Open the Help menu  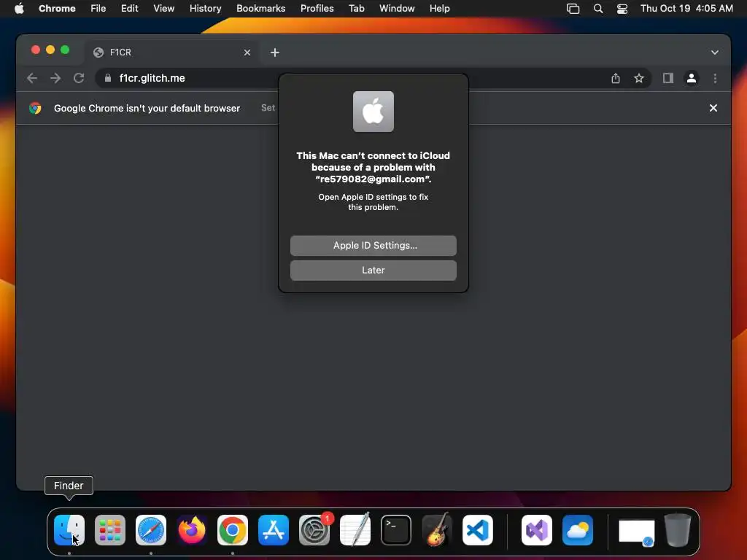pyautogui.click(x=439, y=9)
